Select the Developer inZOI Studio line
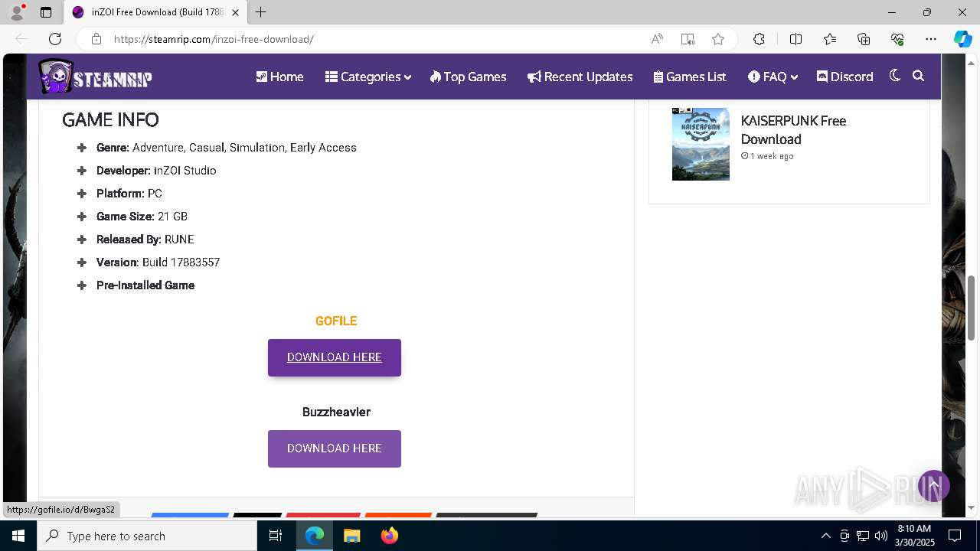 pos(156,171)
